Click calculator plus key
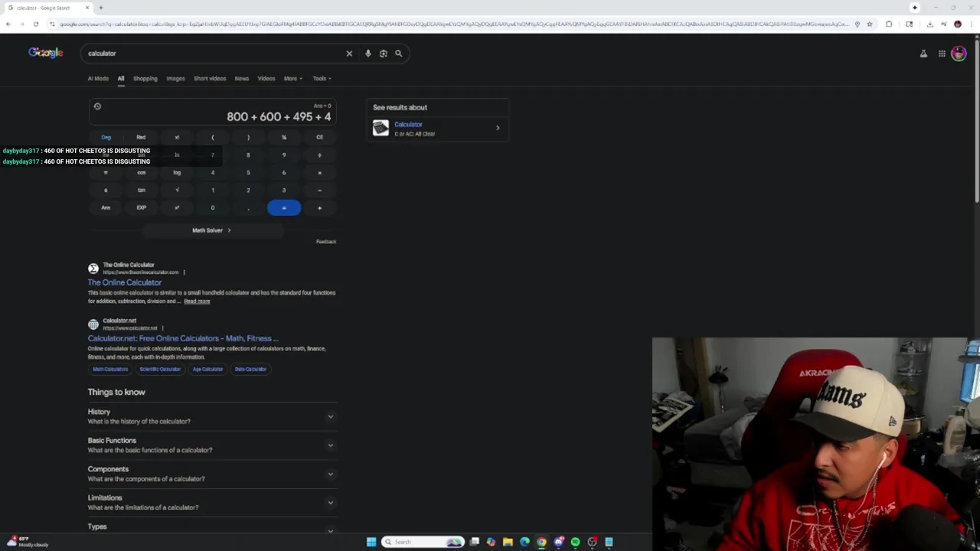Viewport: 980px width, 551px height. 319,207
